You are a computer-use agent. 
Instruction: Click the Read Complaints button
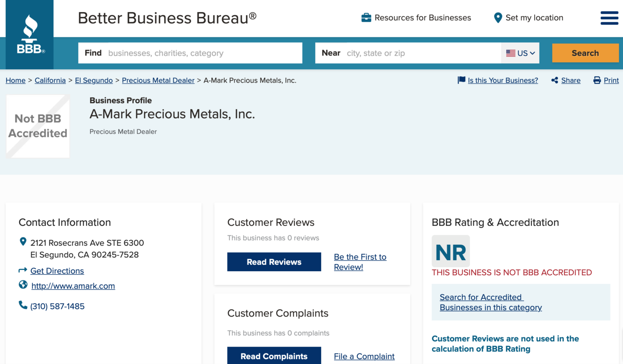coord(274,356)
